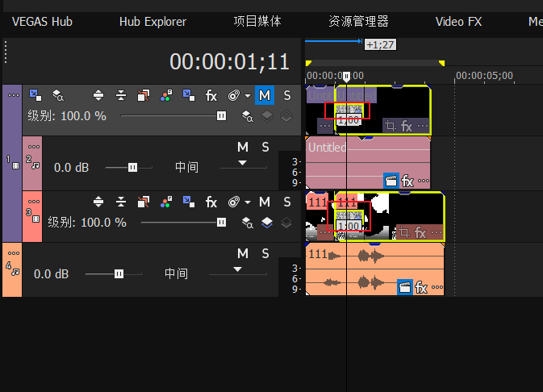Mute video track 3
Screen dimensions: 543x392
pos(265,202)
